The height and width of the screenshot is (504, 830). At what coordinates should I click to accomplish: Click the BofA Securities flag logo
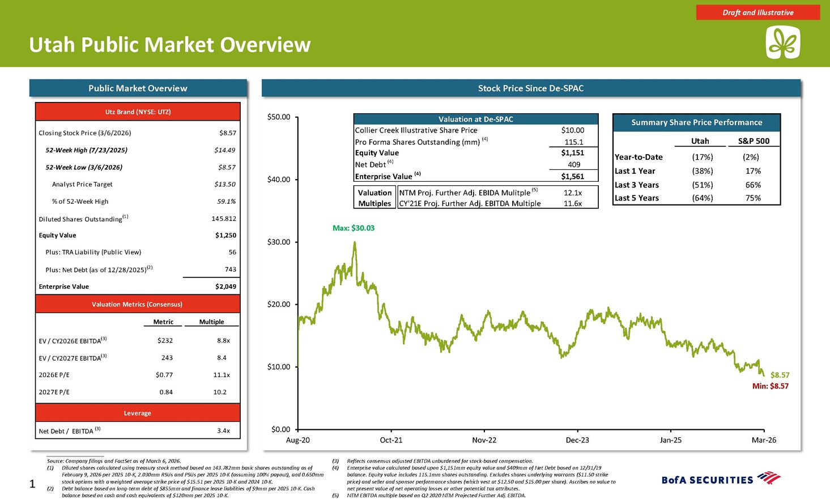tap(768, 477)
